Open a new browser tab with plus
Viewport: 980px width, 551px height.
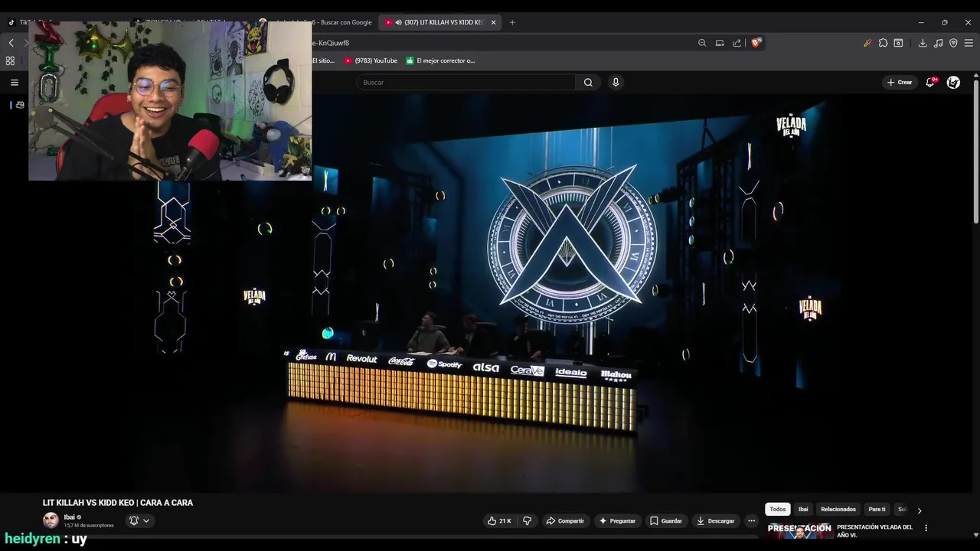coord(512,22)
